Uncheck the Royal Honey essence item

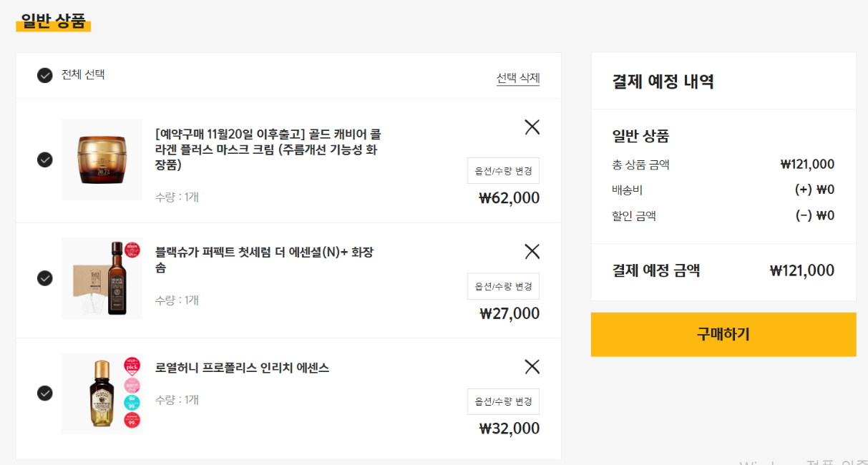(x=45, y=393)
